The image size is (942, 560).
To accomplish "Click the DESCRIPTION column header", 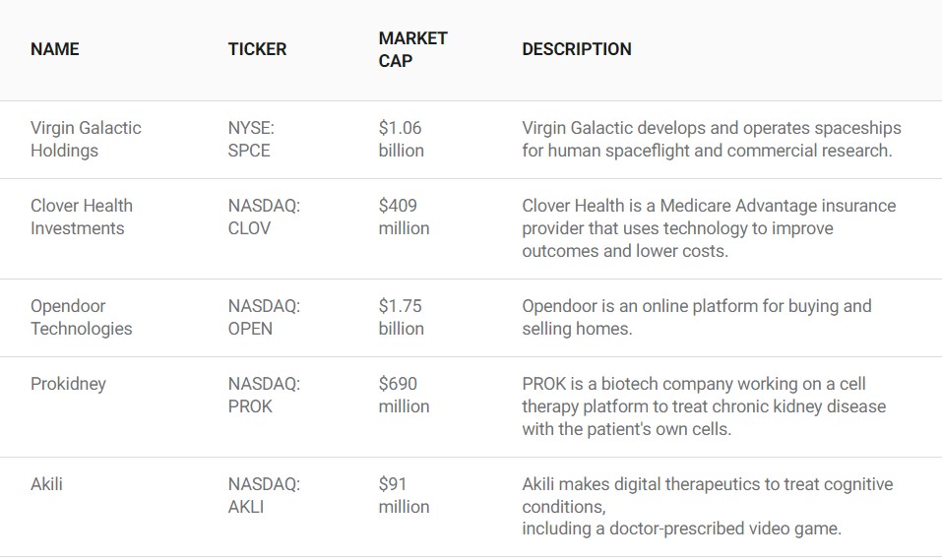I will coord(577,49).
